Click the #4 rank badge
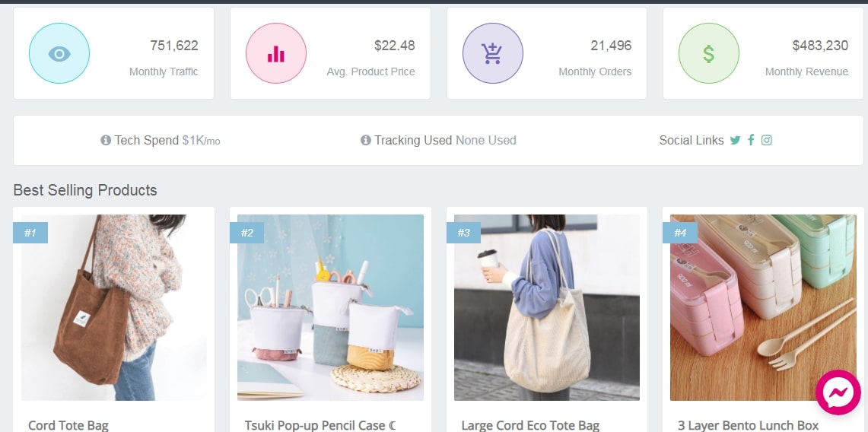 coord(680,233)
